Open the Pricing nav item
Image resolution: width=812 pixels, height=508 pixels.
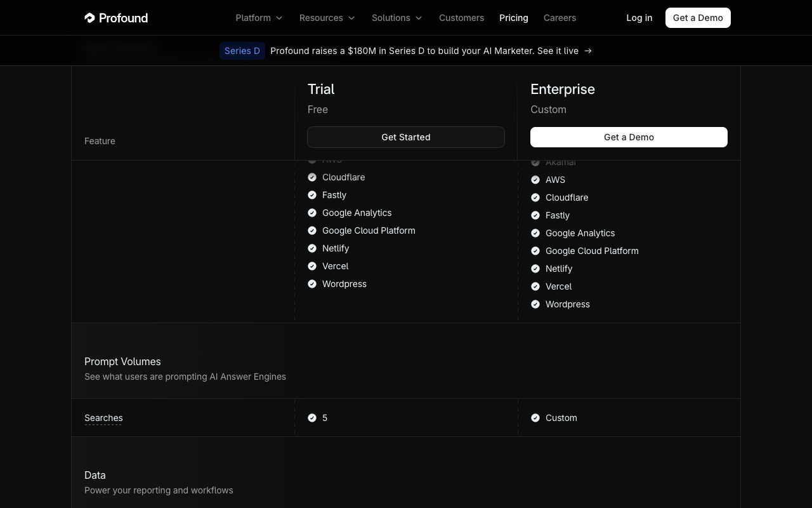click(x=514, y=18)
